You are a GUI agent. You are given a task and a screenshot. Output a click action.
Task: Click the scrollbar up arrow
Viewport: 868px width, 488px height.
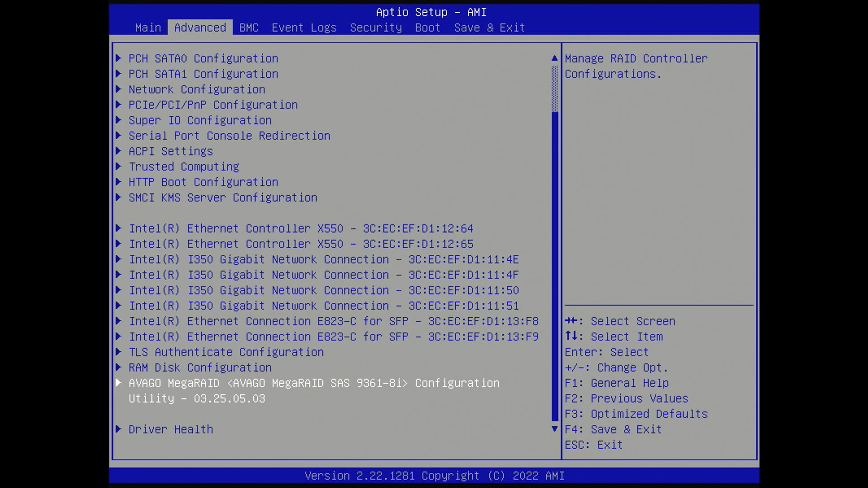click(555, 58)
